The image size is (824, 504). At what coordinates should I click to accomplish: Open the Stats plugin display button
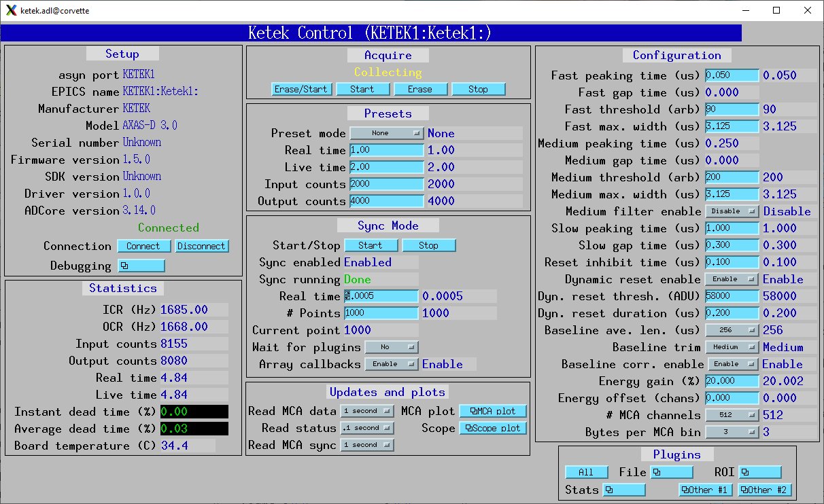pos(624,490)
